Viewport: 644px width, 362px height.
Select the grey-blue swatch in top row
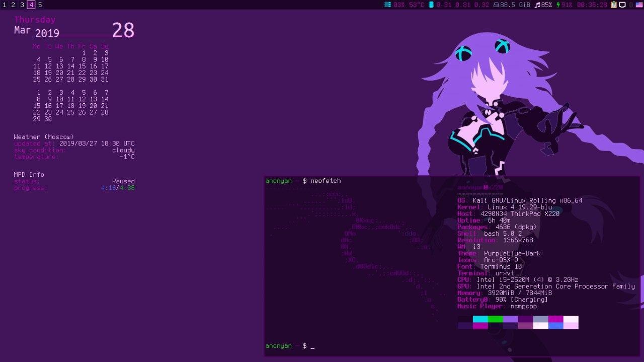[x=541, y=319]
